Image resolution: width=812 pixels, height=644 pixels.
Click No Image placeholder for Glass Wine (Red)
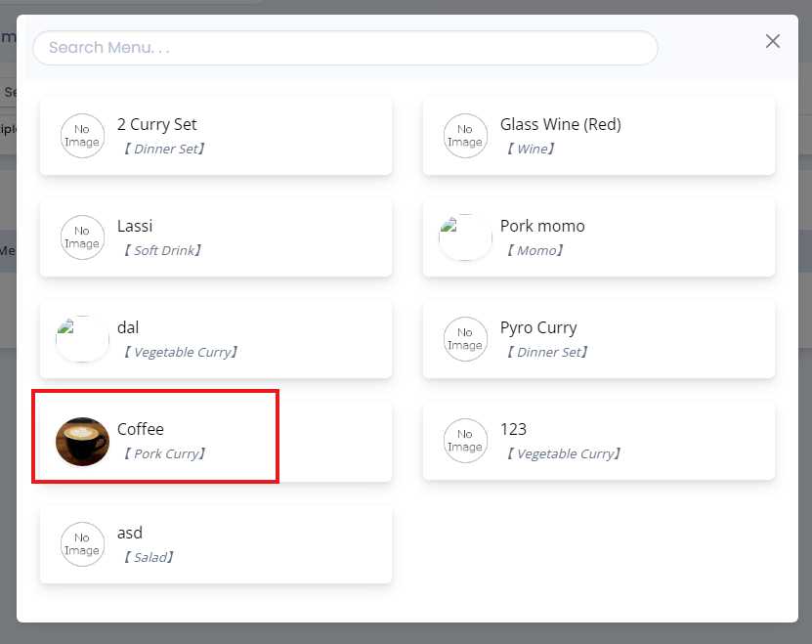click(465, 136)
